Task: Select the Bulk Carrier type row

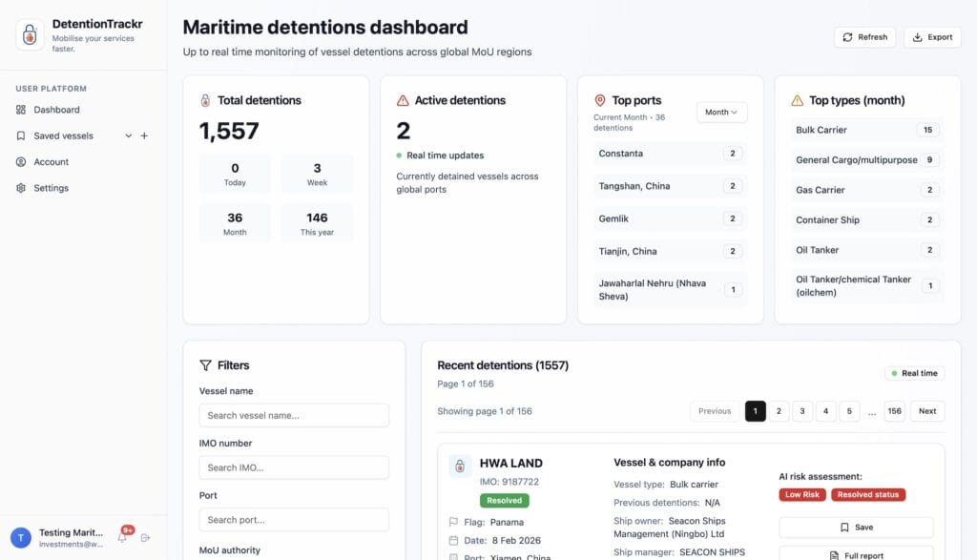Action: tap(867, 130)
